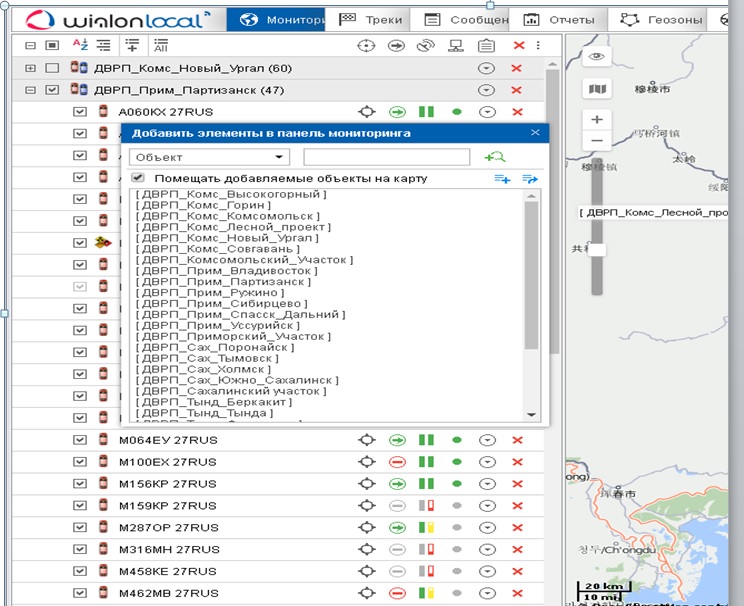Zoom out on the map
The image size is (744, 606).
(597, 142)
